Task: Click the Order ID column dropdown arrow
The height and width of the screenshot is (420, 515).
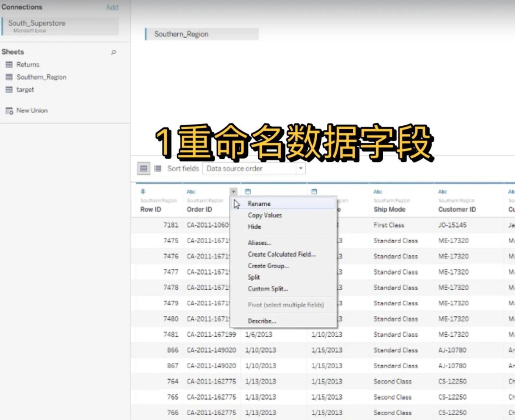Action: 234,192
